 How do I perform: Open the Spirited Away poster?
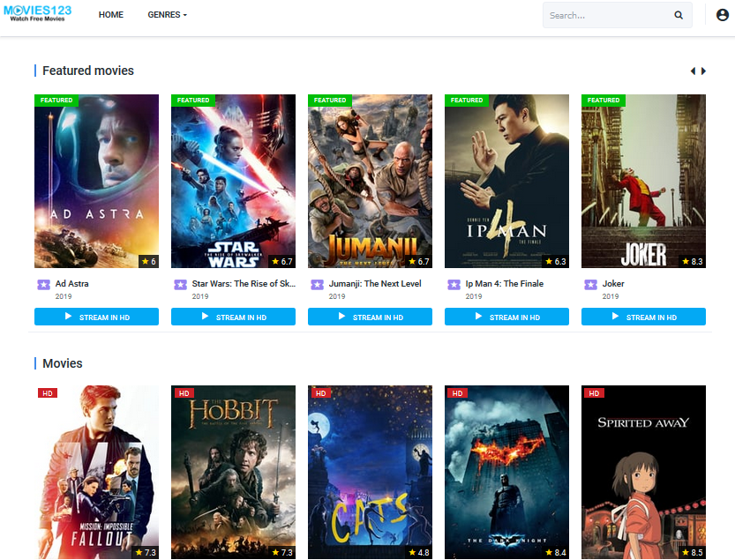[x=643, y=473]
